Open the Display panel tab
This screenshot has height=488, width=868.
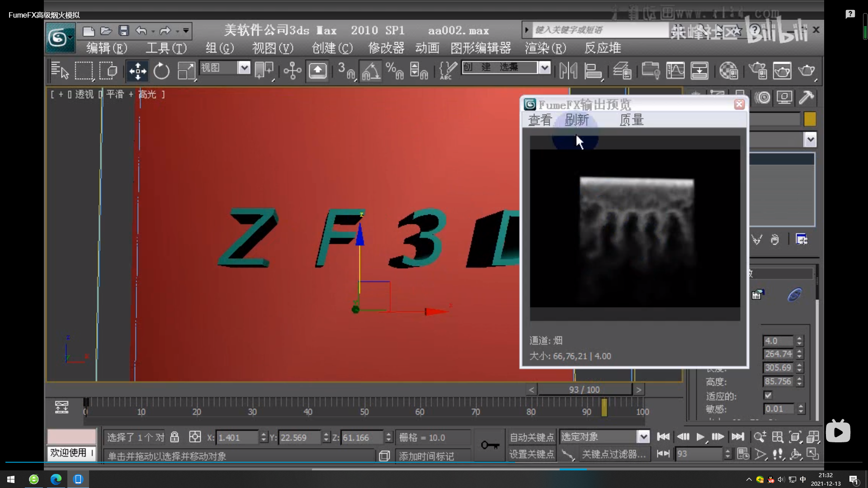(784, 97)
